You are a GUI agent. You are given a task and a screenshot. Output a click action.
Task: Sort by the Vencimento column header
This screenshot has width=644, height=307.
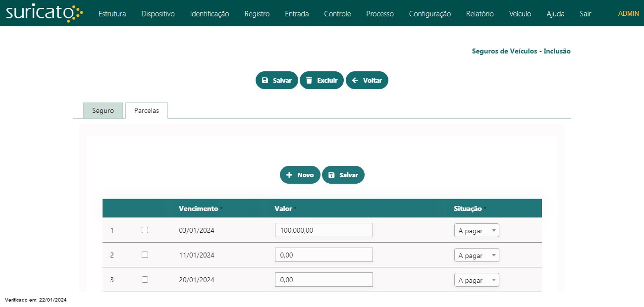click(x=198, y=208)
